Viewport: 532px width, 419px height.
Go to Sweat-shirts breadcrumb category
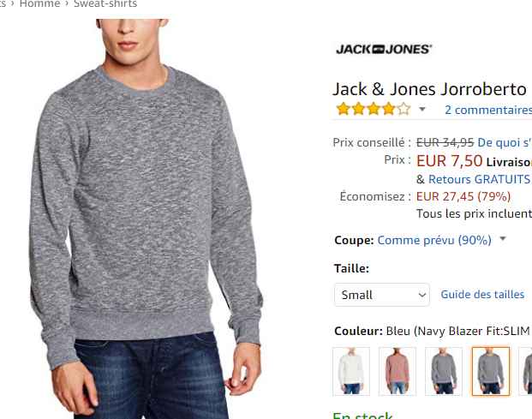click(105, 3)
